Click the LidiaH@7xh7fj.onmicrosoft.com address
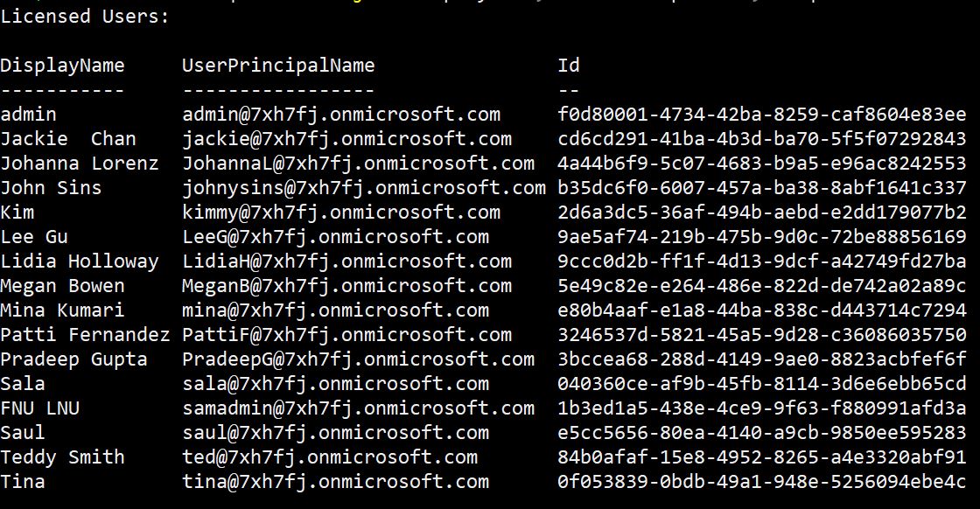 (x=346, y=261)
